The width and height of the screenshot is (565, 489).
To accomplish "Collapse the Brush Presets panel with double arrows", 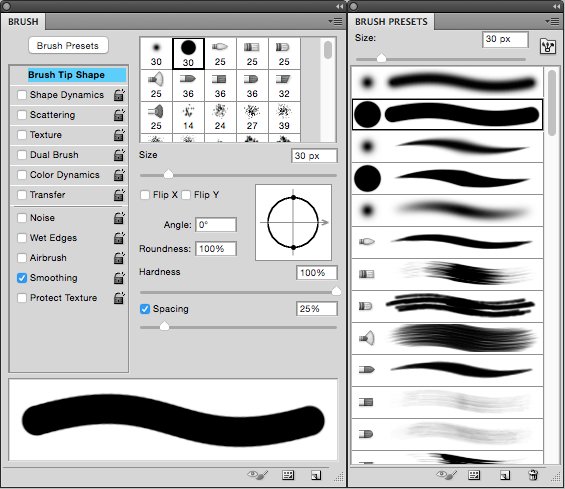I will pos(556,6).
